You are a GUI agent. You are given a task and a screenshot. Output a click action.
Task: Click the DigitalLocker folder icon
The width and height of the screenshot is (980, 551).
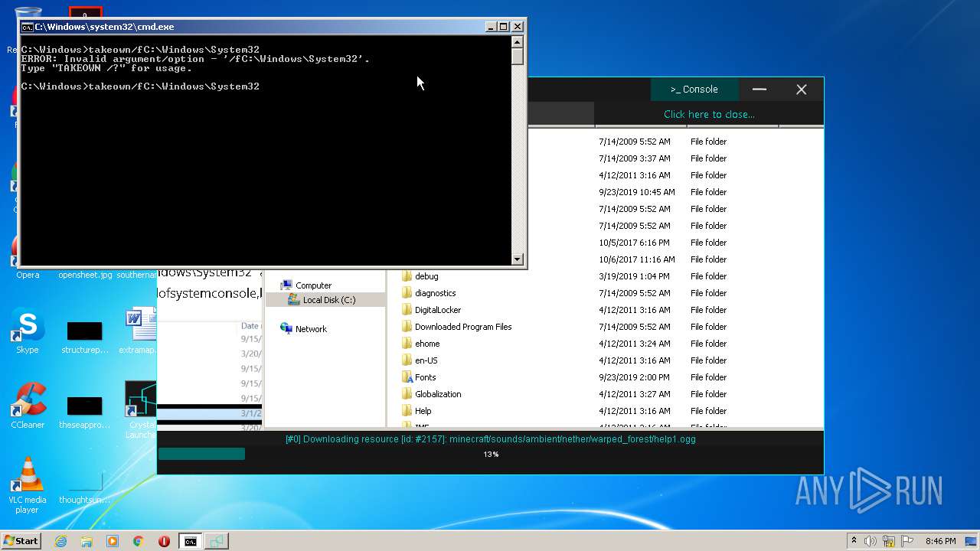[x=407, y=310]
